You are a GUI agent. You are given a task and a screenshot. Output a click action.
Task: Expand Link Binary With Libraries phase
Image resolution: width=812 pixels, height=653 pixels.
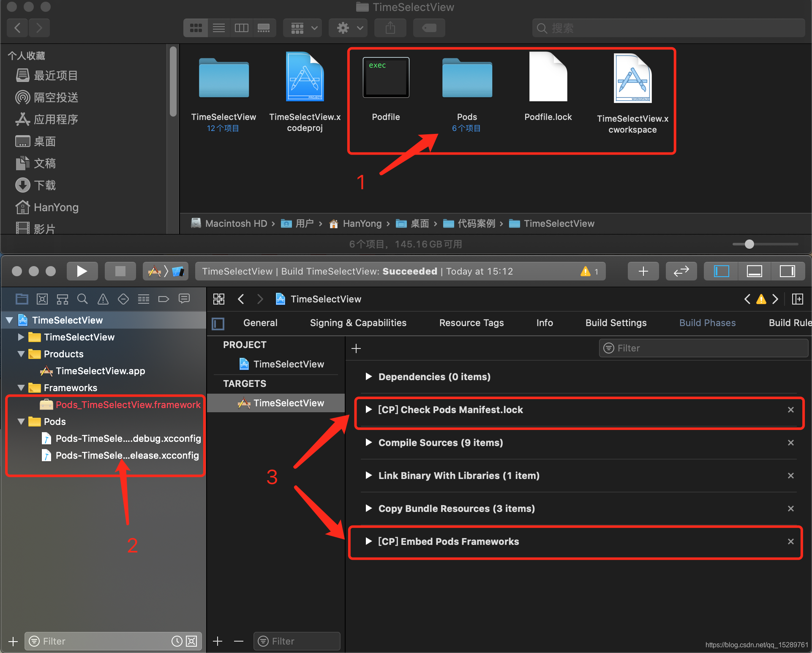click(368, 476)
